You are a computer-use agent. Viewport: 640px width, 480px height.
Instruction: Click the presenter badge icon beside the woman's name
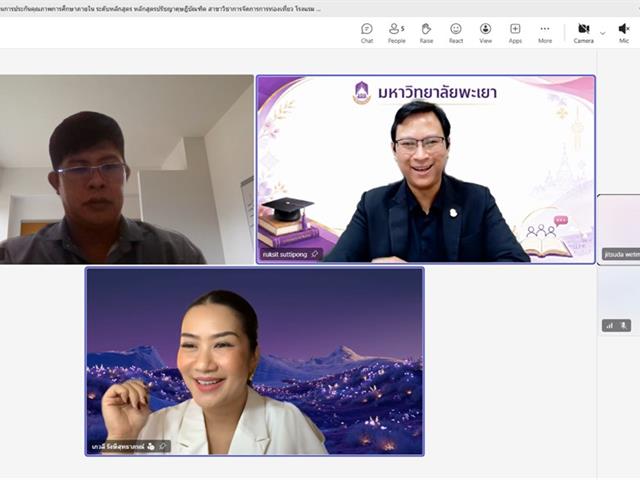151,446
